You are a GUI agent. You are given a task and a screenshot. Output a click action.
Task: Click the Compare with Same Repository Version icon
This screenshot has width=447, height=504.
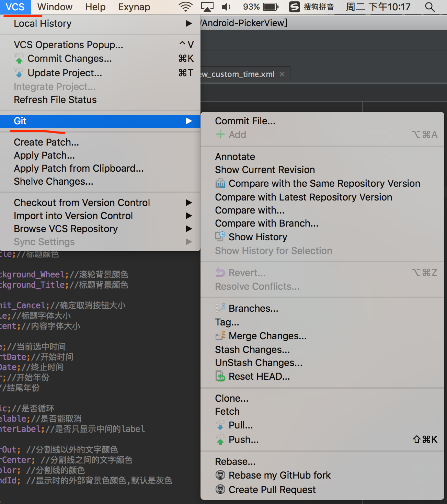coord(220,183)
